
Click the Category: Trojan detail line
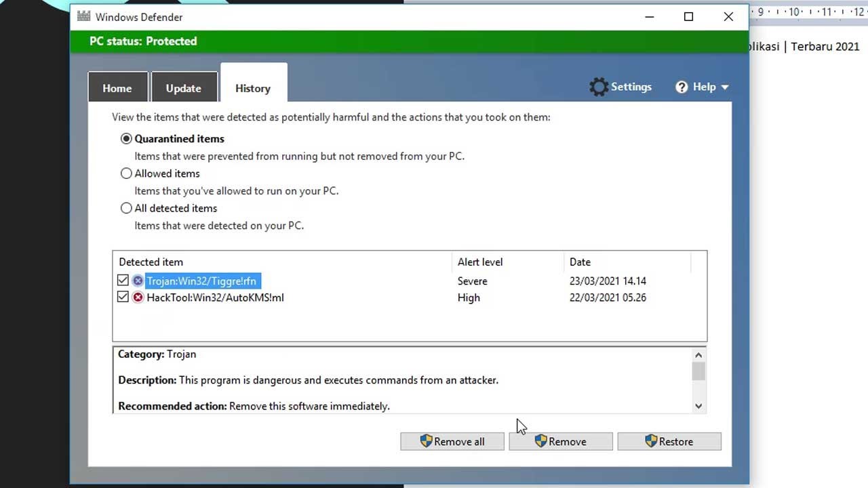pyautogui.click(x=157, y=354)
